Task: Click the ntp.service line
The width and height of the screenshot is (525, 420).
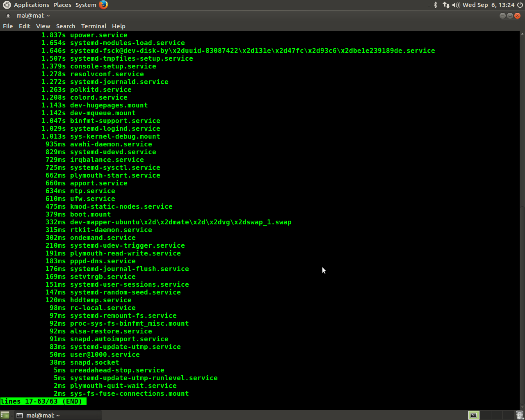Action: pos(80,191)
